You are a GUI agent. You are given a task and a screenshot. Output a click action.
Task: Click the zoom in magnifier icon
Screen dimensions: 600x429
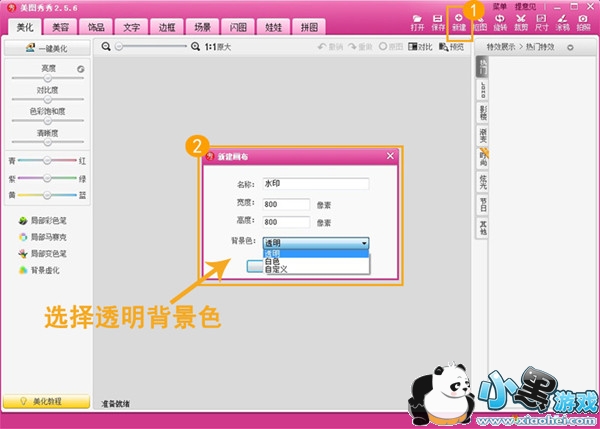(195, 46)
